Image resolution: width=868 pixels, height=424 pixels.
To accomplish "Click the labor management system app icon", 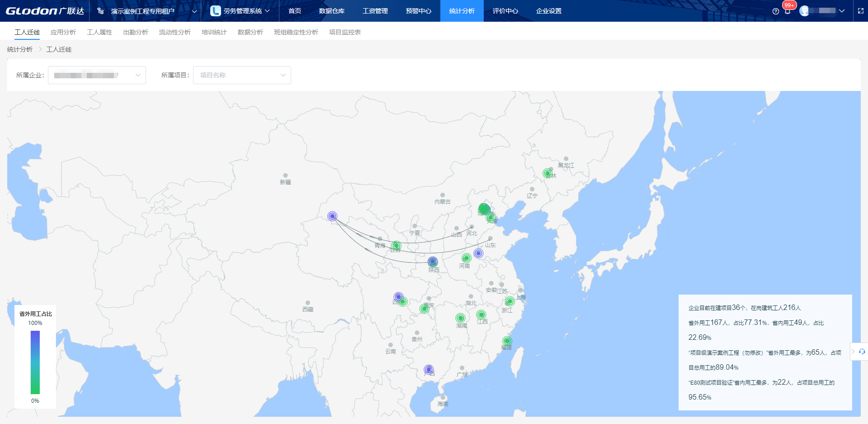I will tap(216, 11).
